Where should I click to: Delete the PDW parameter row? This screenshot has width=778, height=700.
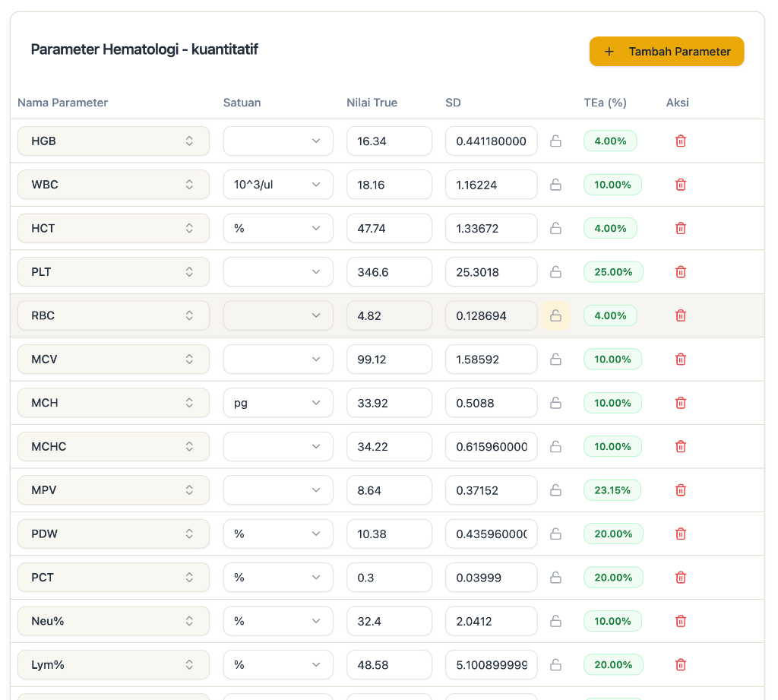pos(681,534)
